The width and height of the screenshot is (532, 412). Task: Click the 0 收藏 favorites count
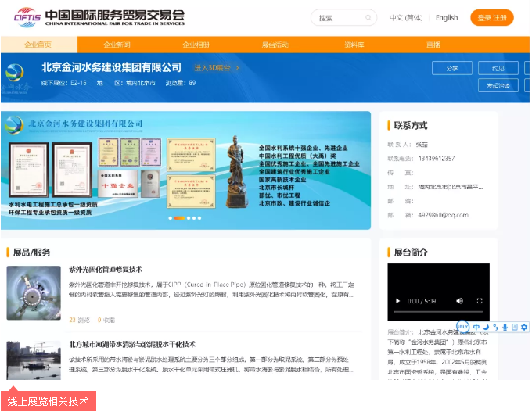pyautogui.click(x=106, y=320)
